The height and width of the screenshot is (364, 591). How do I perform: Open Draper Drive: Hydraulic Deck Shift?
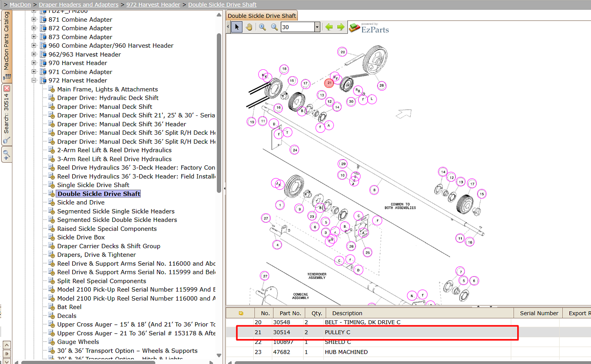[108, 98]
